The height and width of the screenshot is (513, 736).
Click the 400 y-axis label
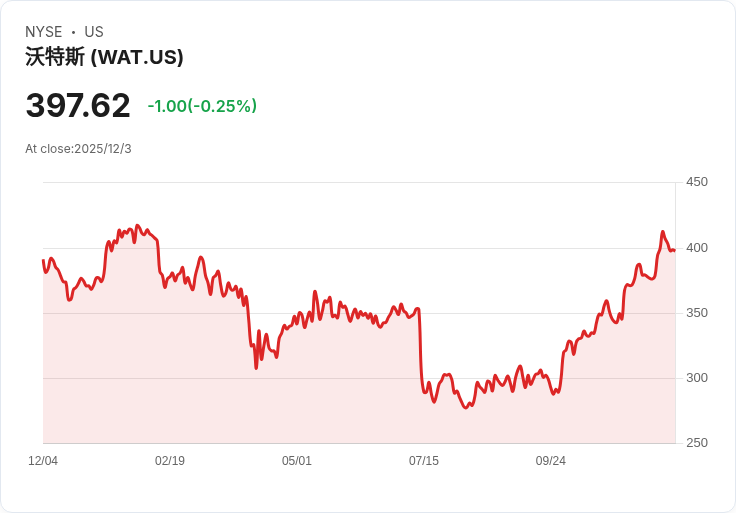click(697, 248)
